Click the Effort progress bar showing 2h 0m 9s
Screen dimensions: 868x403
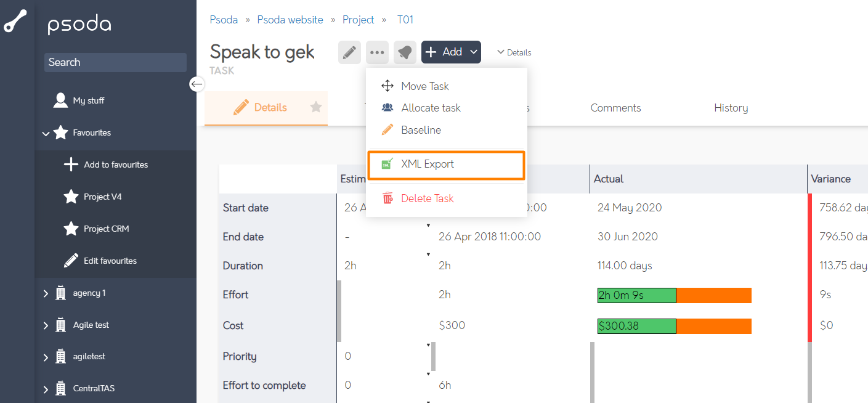[x=674, y=295]
